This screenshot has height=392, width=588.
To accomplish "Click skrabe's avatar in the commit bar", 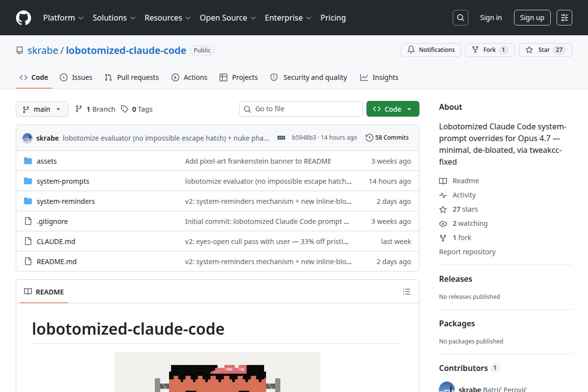I will [x=27, y=138].
